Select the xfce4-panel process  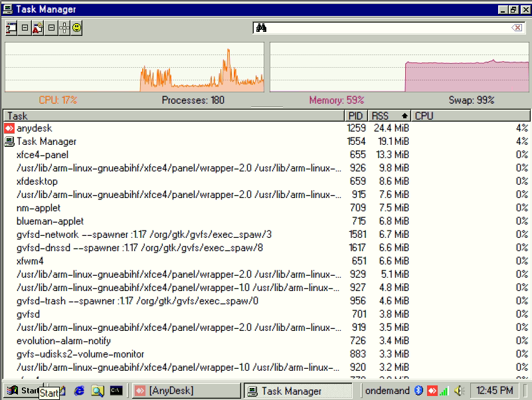(x=267, y=155)
